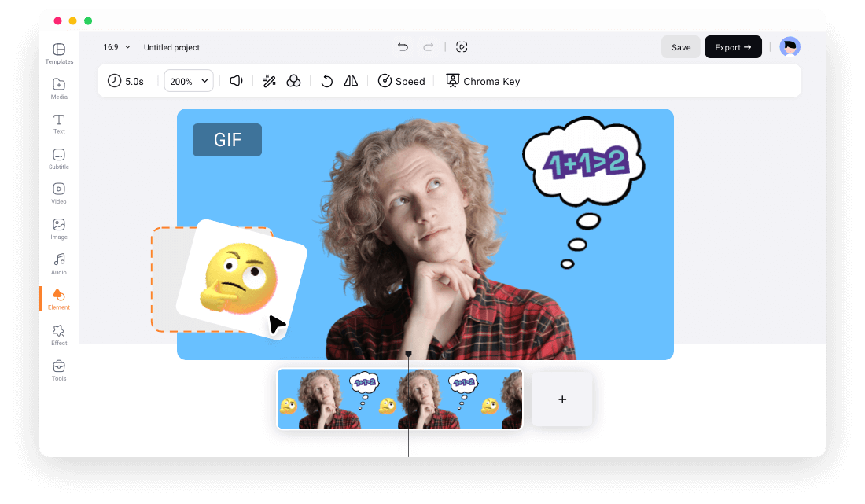Maximize the window with green button
Viewport: 865px width, 504px height.
(88, 21)
